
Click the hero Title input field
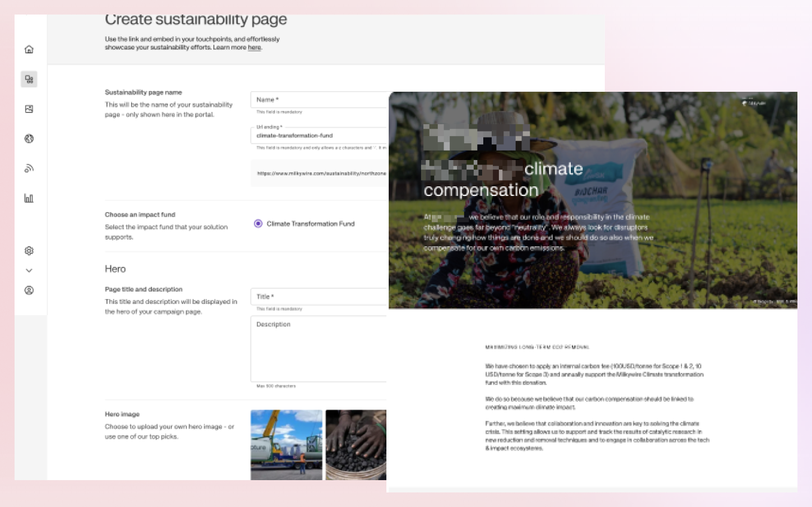(x=319, y=297)
